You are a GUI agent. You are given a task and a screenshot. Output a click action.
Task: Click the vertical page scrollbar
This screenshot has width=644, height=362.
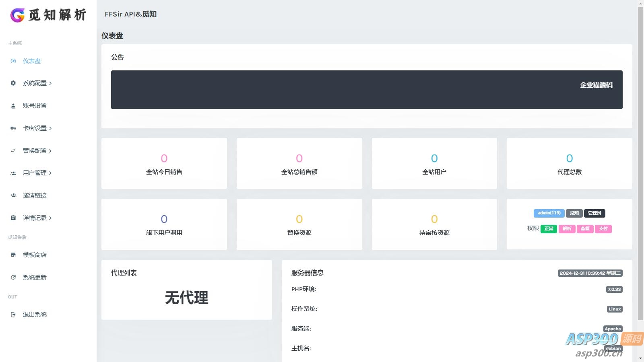[640, 161]
